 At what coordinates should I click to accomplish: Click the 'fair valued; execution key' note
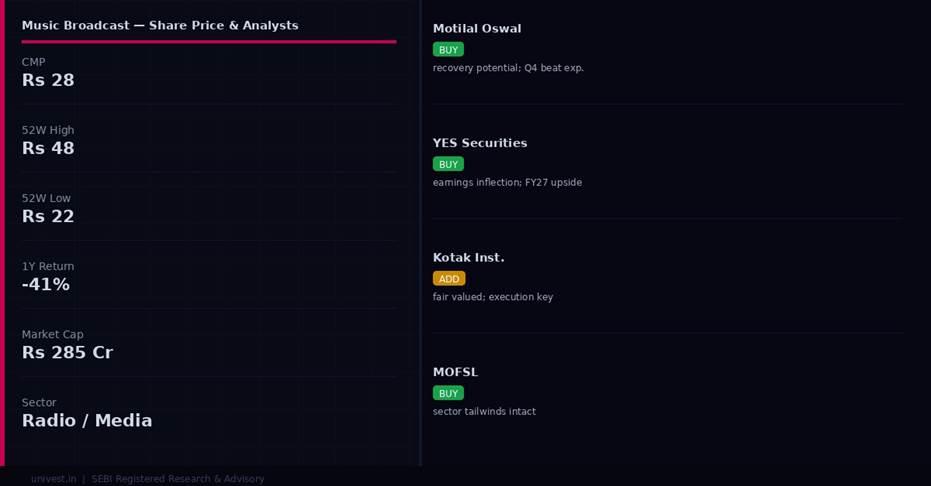tap(493, 297)
